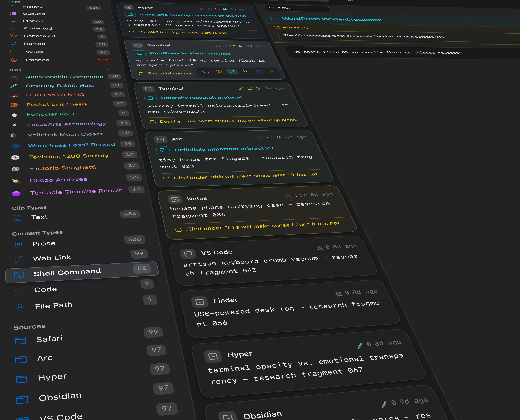This screenshot has height=420, width=520.
Task: Click the red car icon of DHH Fan Club HQ
Action: [x=14, y=96]
